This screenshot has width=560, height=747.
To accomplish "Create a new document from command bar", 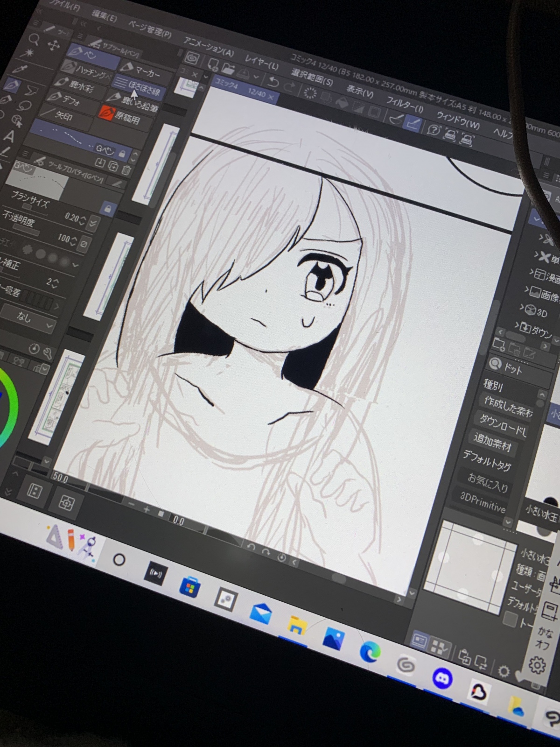I will (213, 65).
